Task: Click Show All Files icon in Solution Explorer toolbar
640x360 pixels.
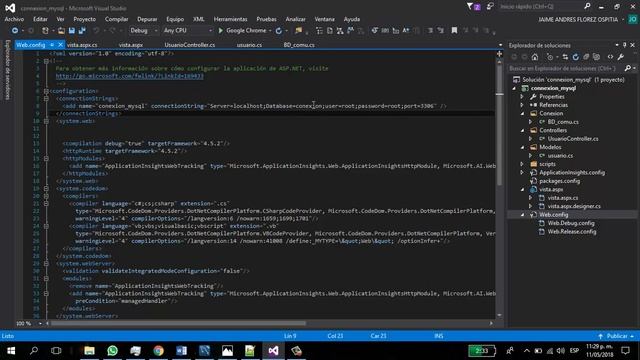Action: pyautogui.click(x=596, y=57)
